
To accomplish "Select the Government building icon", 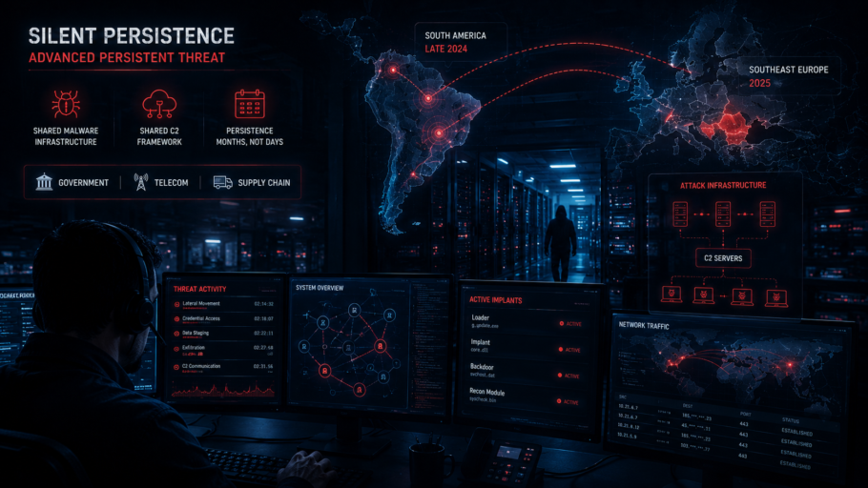I will pyautogui.click(x=44, y=182).
